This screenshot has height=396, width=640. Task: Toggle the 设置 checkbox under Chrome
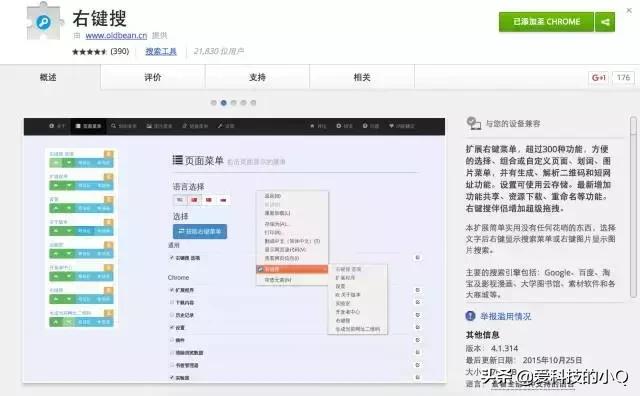tap(172, 327)
